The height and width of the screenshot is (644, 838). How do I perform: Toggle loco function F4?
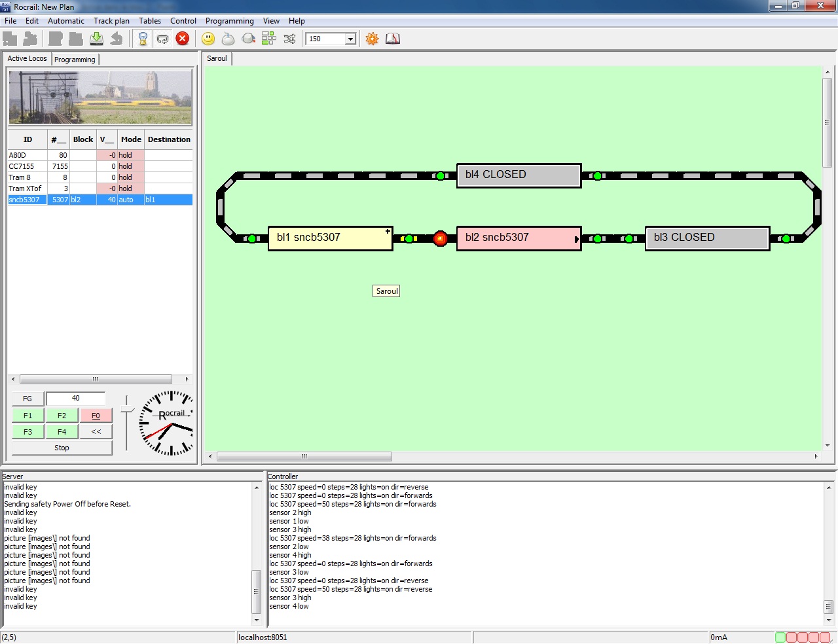coord(62,431)
